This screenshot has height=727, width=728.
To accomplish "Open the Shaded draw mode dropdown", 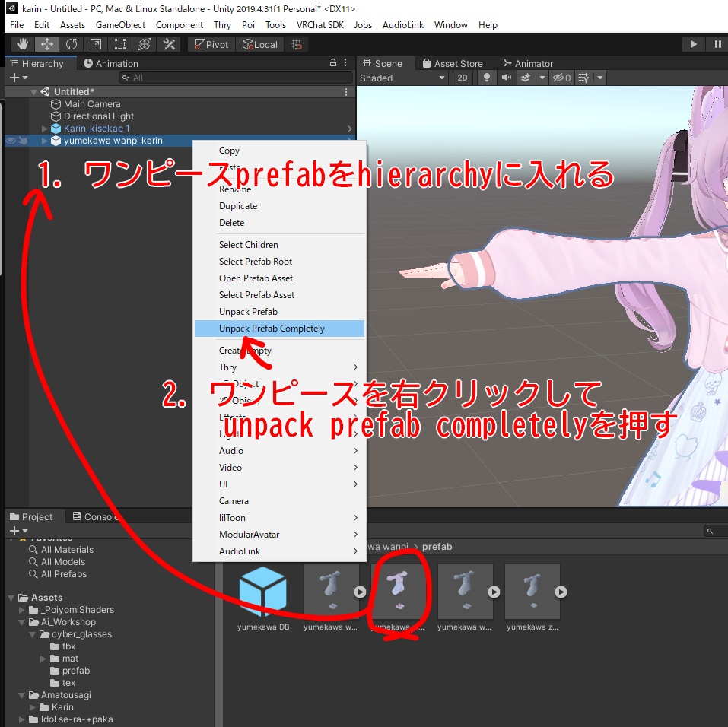I will point(403,78).
